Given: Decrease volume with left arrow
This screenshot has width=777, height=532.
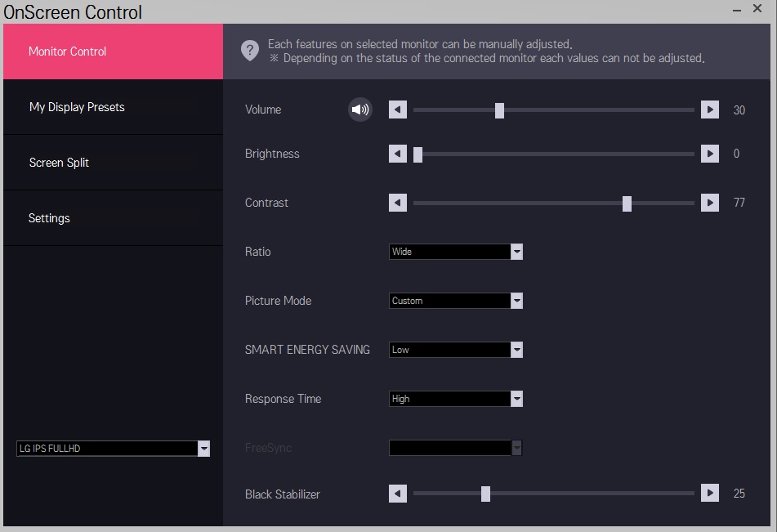Looking at the screenshot, I should (397, 110).
